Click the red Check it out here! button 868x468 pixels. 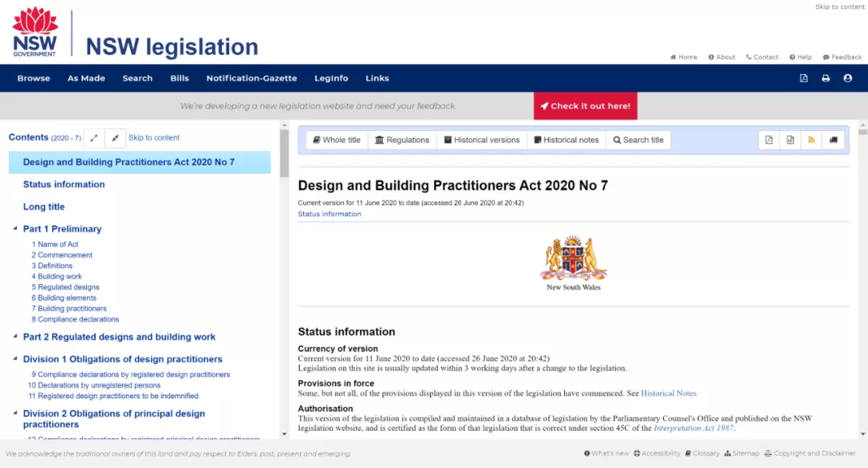[x=585, y=106]
